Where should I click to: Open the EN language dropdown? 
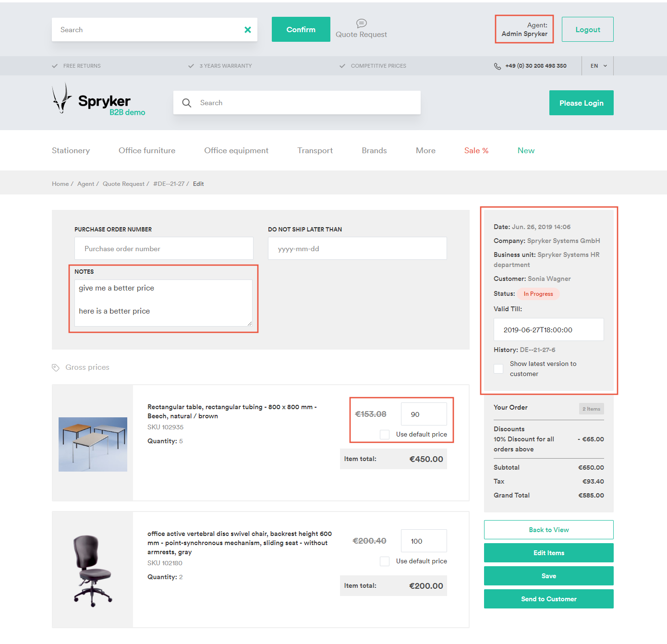(598, 66)
